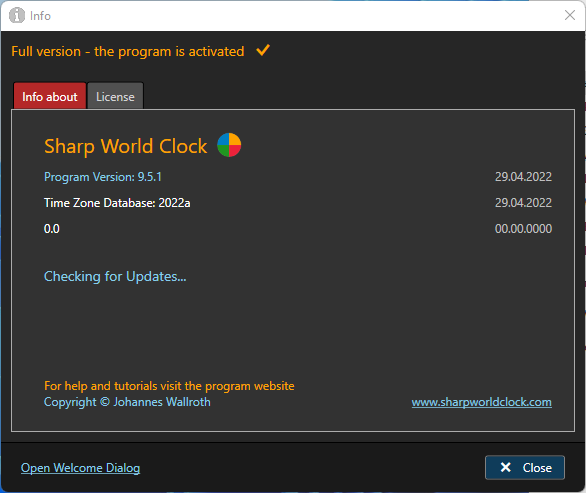Click 'Program Version: 9.5.1' text
This screenshot has width=586, height=493.
coord(103,177)
